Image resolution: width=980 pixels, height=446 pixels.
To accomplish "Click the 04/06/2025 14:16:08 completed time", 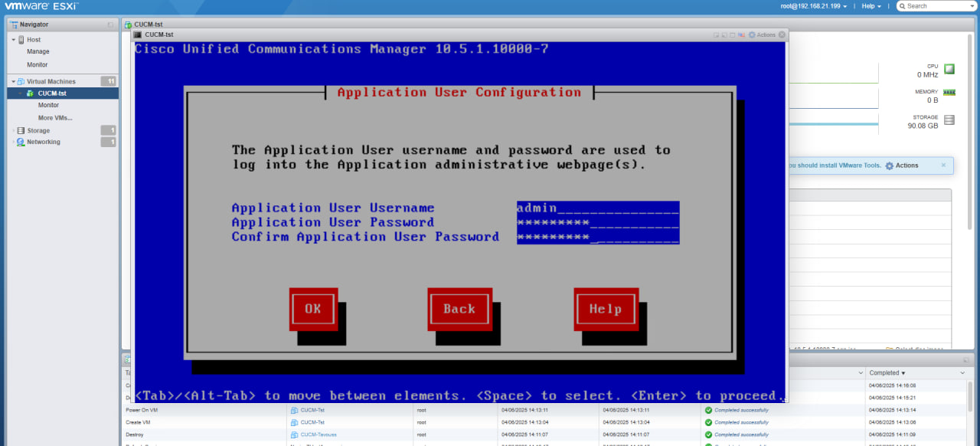I will point(893,385).
